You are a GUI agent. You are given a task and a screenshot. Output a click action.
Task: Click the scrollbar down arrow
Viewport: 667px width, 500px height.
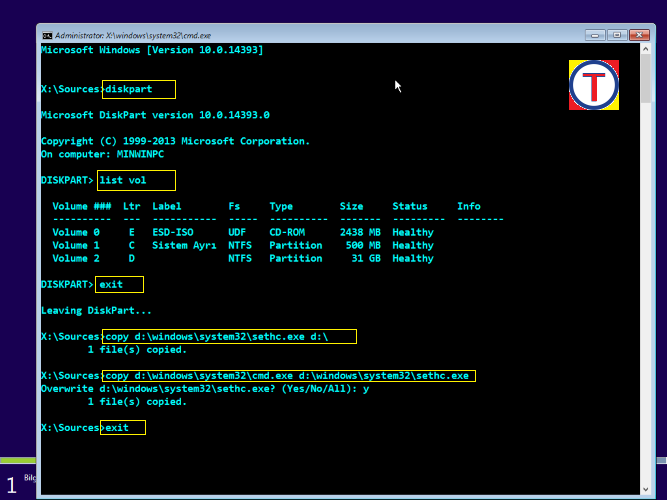pos(645,489)
